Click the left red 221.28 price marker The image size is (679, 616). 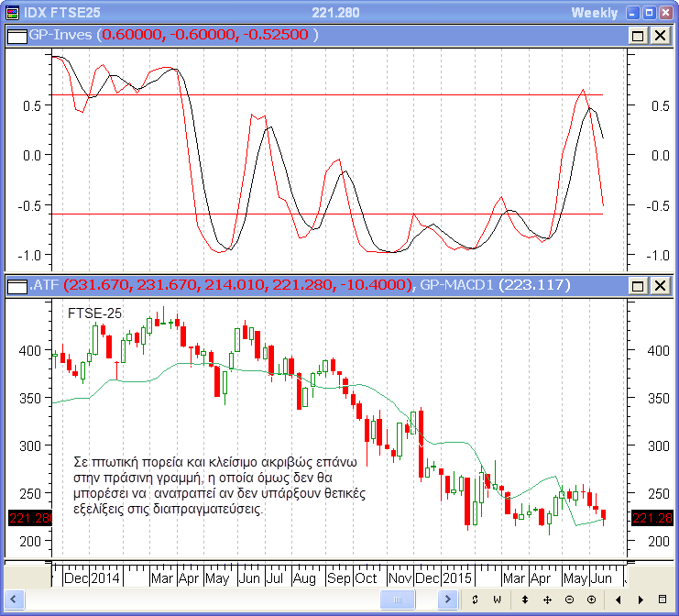[30, 518]
